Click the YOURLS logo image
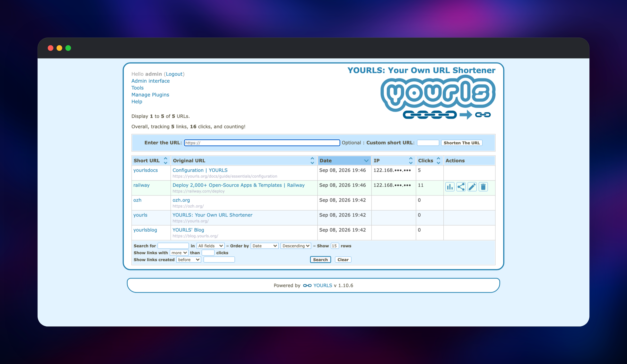Image resolution: width=627 pixels, height=364 pixels. click(x=438, y=98)
